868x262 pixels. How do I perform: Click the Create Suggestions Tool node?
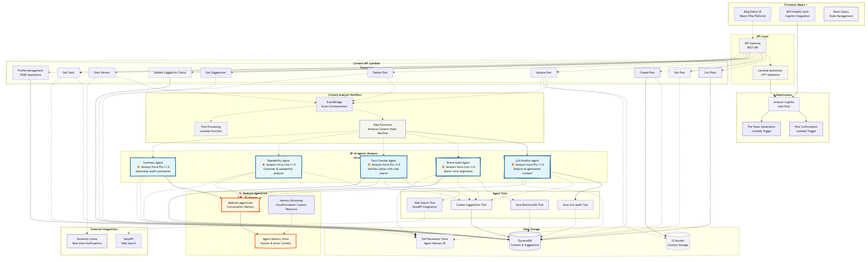click(471, 205)
